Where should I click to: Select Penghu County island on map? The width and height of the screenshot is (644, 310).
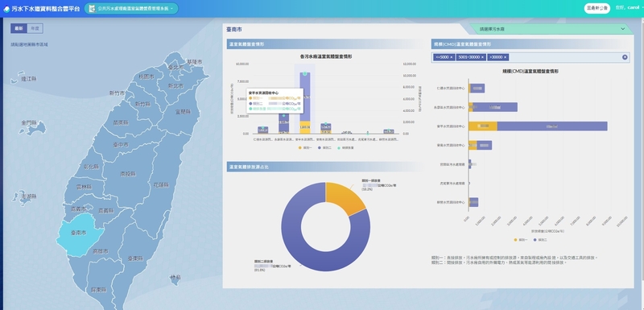pyautogui.click(x=23, y=197)
